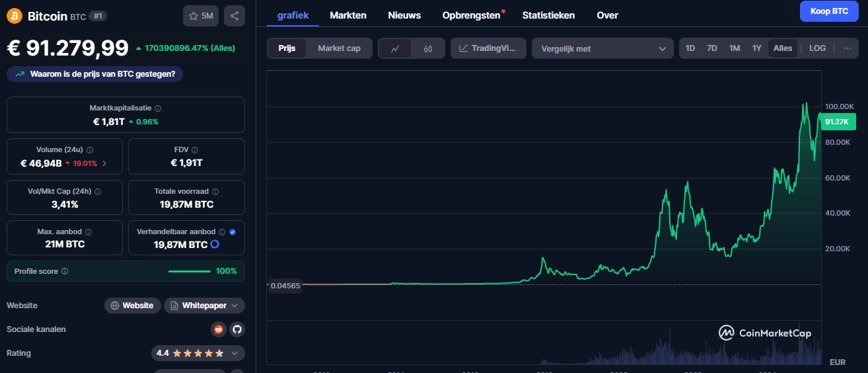The image size is (868, 373).
Task: Click the 100.00K axis label
Action: click(839, 106)
